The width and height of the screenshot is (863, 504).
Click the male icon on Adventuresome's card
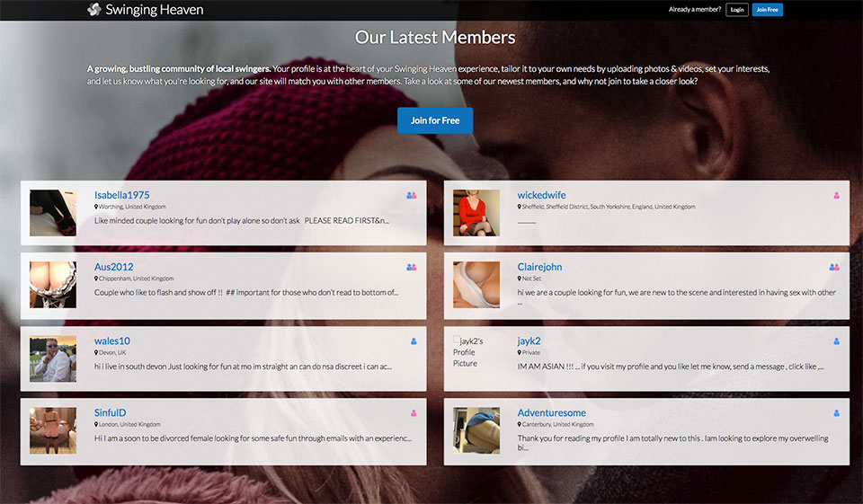click(836, 413)
